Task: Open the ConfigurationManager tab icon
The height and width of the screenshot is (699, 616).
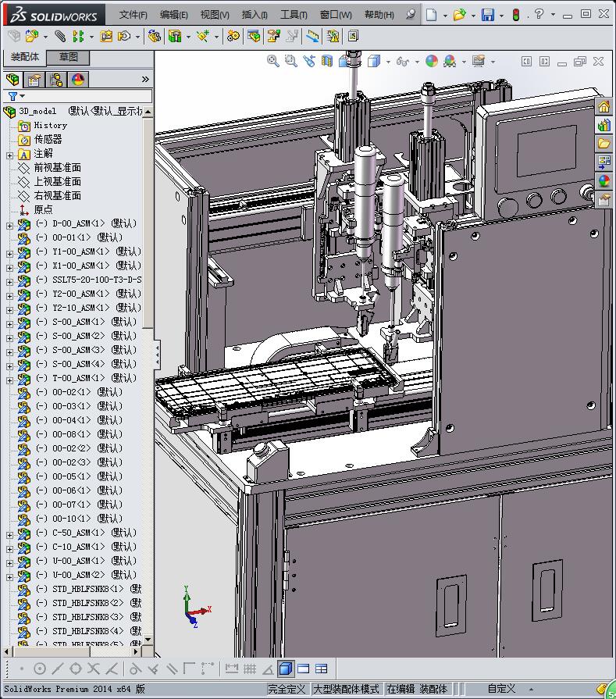Action: pos(56,80)
